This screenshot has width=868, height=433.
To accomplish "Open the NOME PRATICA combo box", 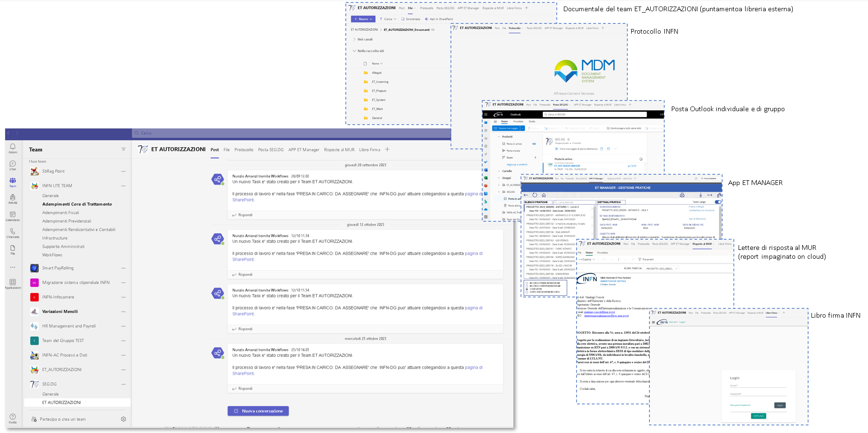I will (662, 269).
